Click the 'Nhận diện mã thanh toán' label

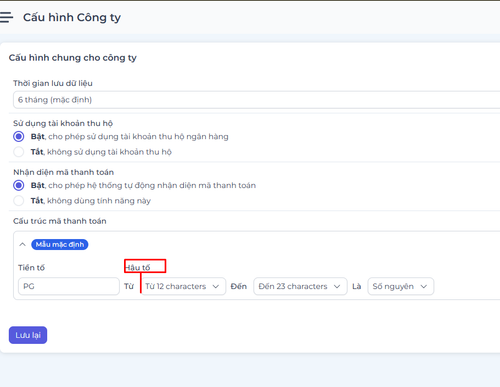tap(64, 172)
